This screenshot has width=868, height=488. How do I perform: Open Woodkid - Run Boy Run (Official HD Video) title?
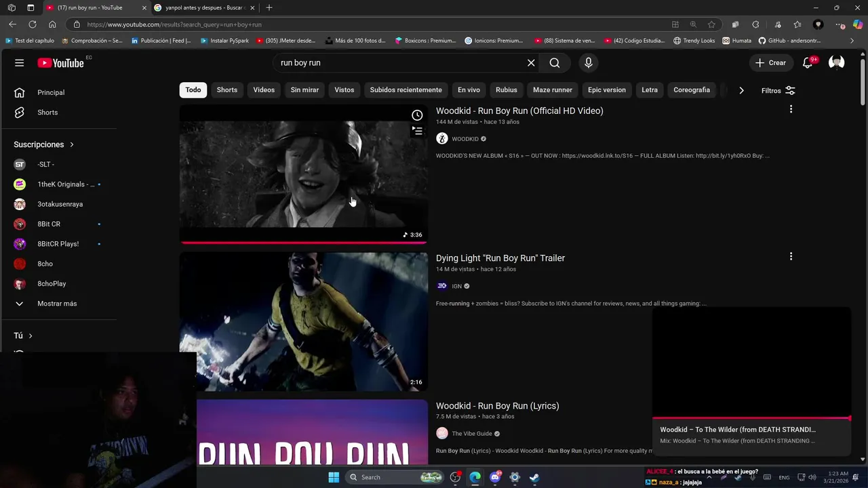pyautogui.click(x=519, y=110)
